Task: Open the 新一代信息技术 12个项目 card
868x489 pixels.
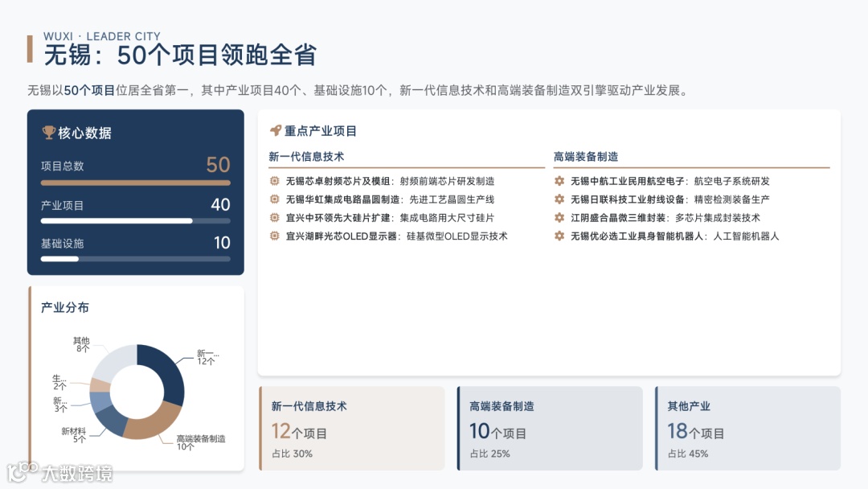Action: pos(352,429)
